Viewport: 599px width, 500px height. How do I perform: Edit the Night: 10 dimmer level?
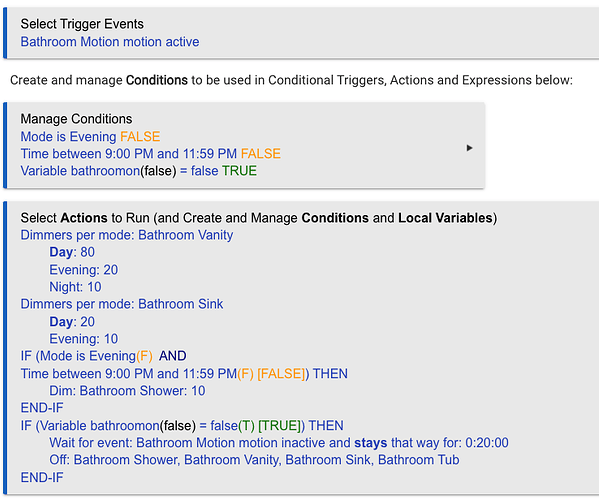tap(75, 287)
